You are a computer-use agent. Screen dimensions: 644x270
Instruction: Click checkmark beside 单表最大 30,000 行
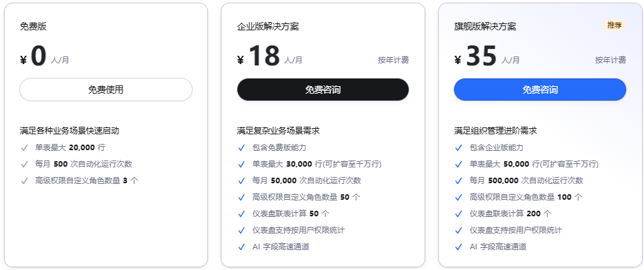click(241, 164)
